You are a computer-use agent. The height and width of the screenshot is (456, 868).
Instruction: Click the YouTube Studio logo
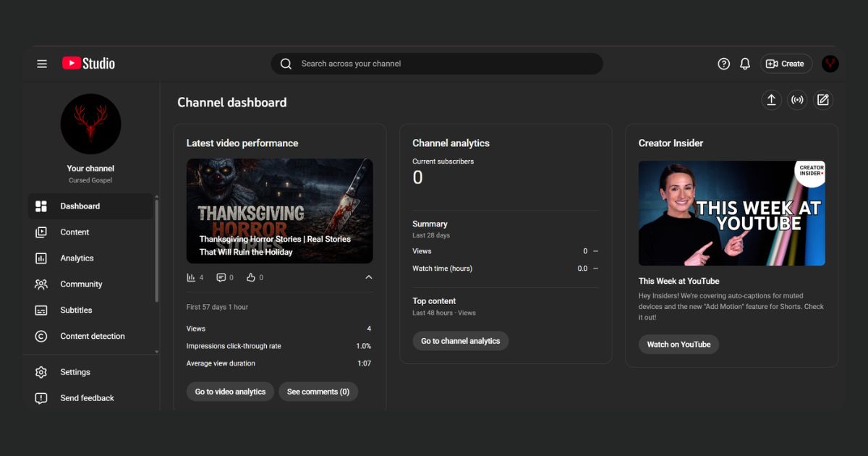point(88,64)
